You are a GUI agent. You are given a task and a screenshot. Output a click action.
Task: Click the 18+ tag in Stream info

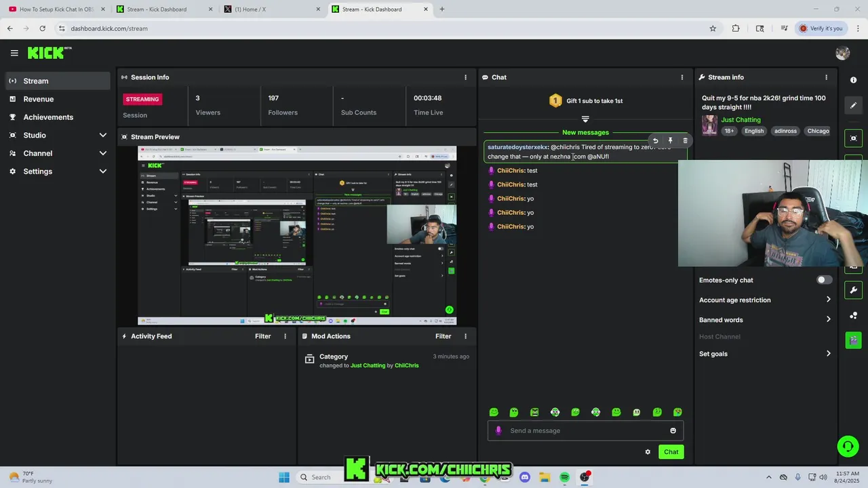click(729, 131)
